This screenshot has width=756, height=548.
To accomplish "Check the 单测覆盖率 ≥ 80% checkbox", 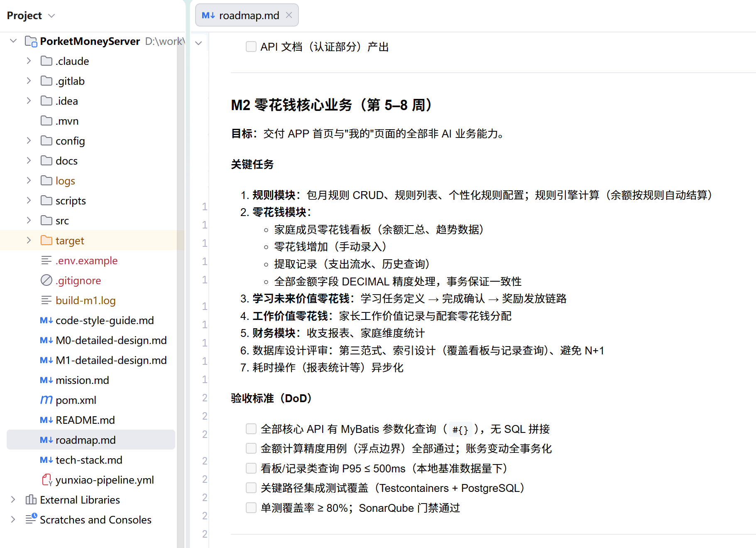I will tap(251, 508).
